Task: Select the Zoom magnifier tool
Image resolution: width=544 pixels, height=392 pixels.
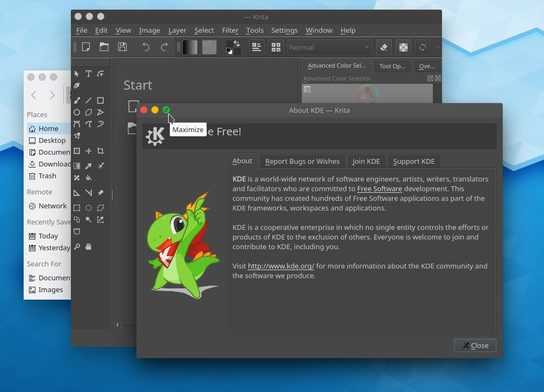Action: click(77, 246)
